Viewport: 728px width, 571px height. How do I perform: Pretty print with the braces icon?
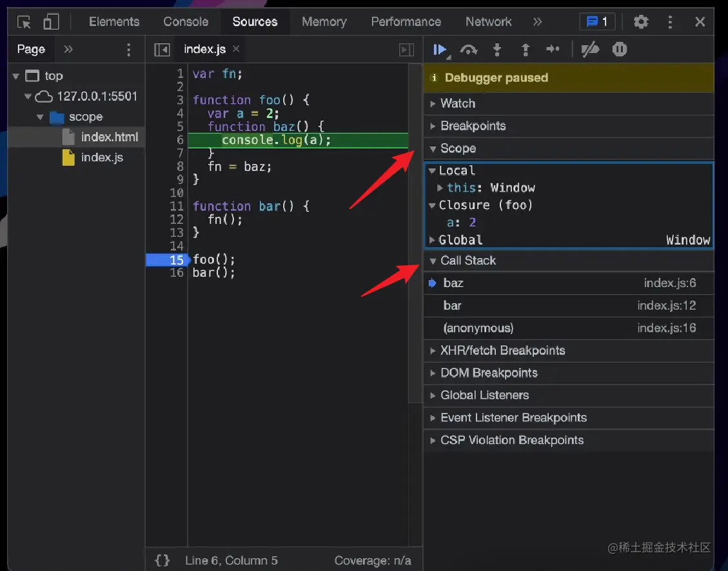tap(162, 560)
